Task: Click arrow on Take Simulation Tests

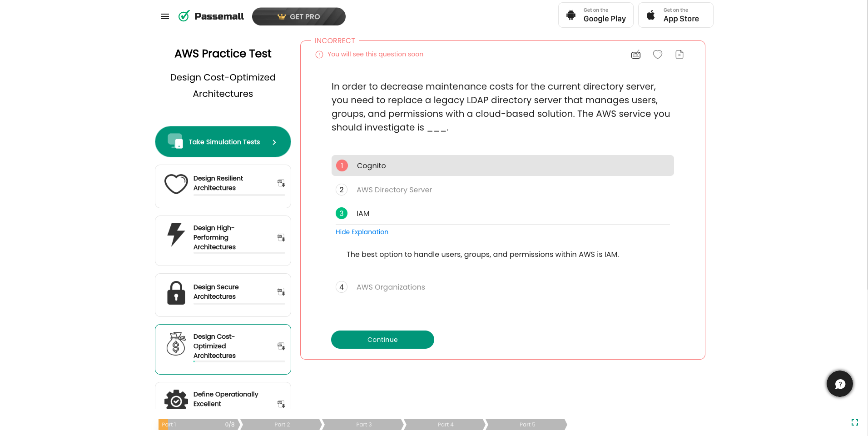Action: coord(274,142)
